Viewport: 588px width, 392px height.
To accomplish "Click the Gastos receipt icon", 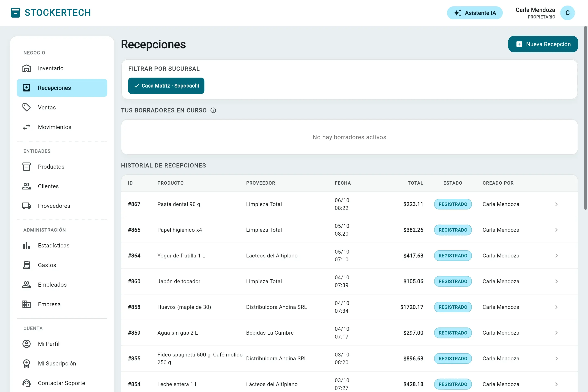I will click(x=27, y=265).
